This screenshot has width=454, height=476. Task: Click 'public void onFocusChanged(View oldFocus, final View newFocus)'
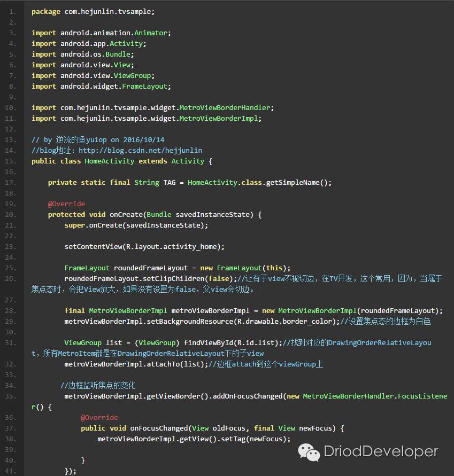tap(208, 428)
